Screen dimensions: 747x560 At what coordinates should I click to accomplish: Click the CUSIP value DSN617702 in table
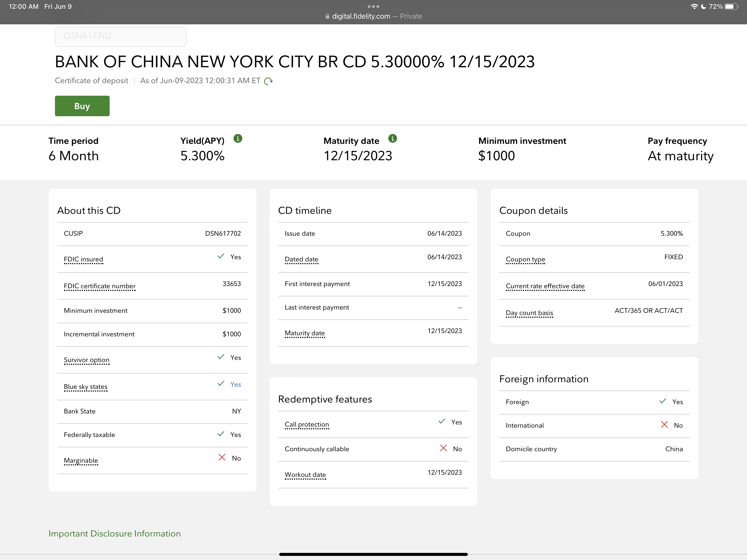(223, 234)
